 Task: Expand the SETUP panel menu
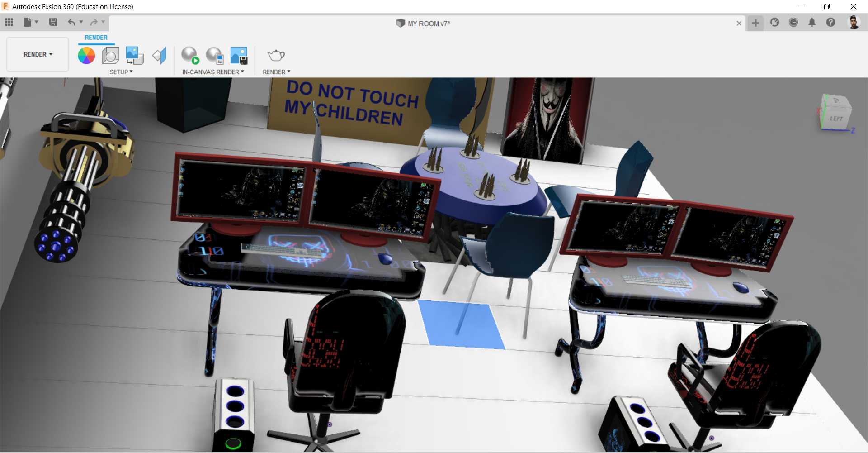(121, 72)
